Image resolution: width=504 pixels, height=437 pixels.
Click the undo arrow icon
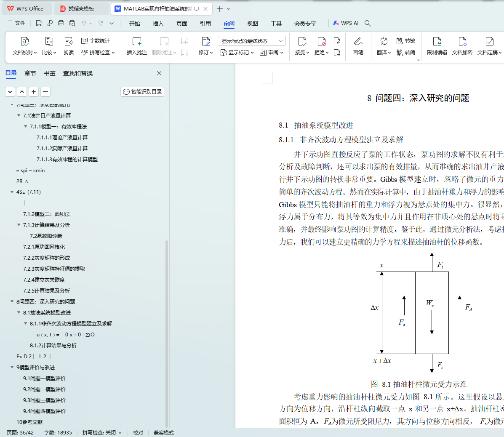(x=83, y=23)
